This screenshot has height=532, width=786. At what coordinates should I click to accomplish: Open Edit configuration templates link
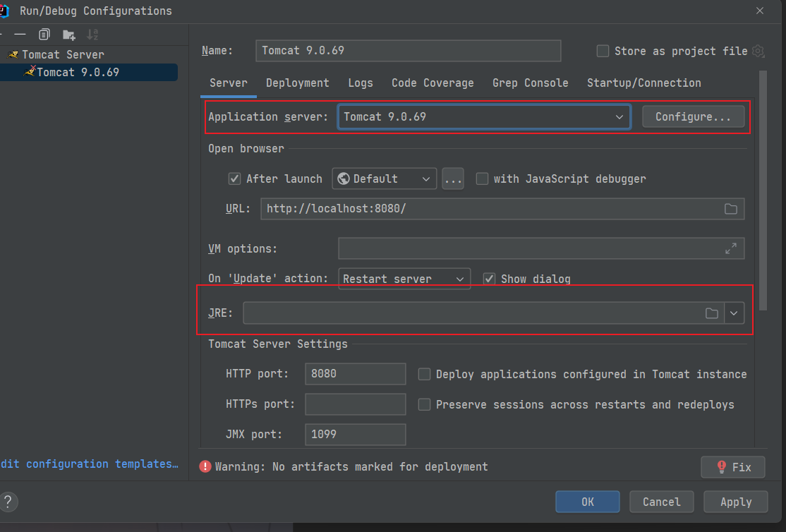[x=90, y=464]
